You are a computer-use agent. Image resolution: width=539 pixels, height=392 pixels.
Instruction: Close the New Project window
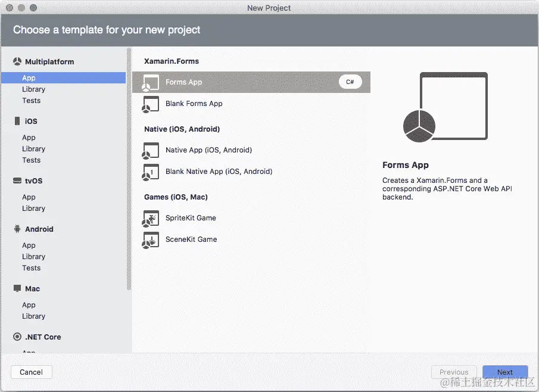click(10, 8)
